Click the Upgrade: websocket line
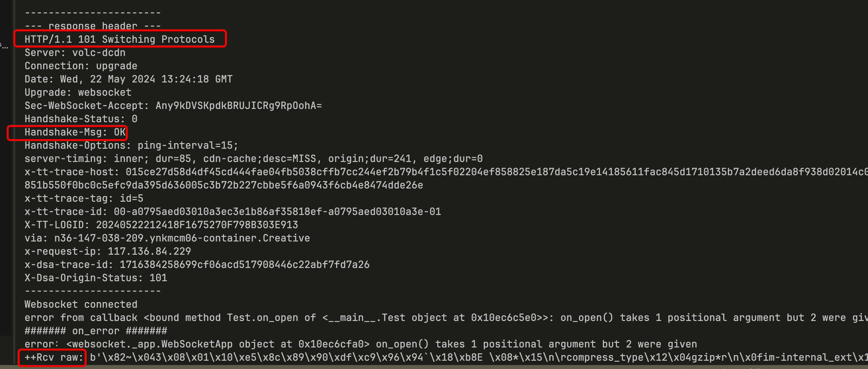Screen dimensions: 868x369 pyautogui.click(x=78, y=92)
